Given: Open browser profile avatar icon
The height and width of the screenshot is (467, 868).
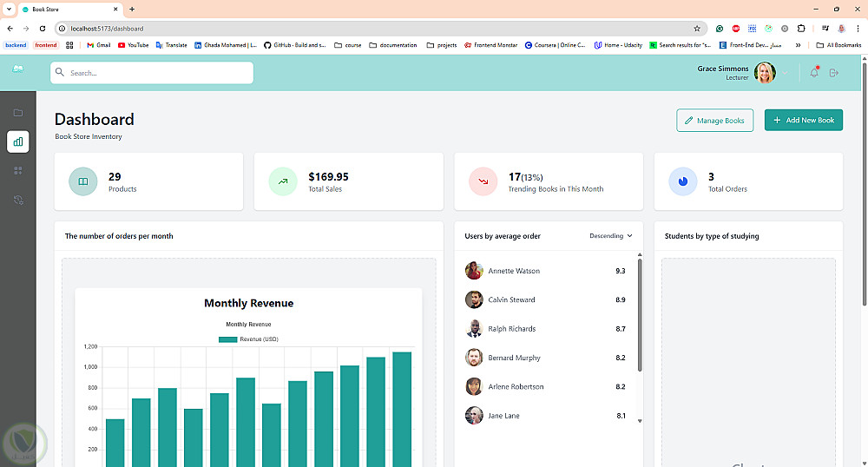Looking at the screenshot, I should point(841,29).
